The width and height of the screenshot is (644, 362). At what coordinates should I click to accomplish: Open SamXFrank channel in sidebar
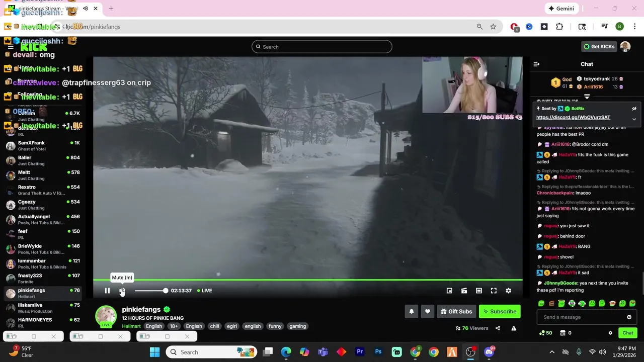43,146
